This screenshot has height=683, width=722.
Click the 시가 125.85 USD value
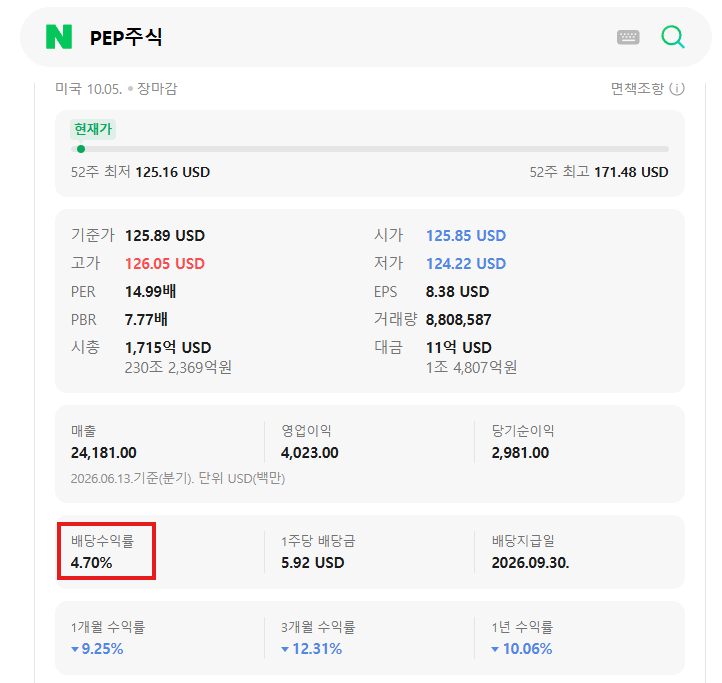466,236
